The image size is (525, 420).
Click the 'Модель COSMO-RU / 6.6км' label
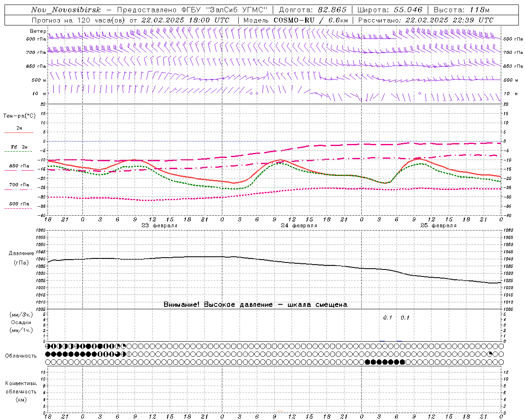(x=296, y=20)
